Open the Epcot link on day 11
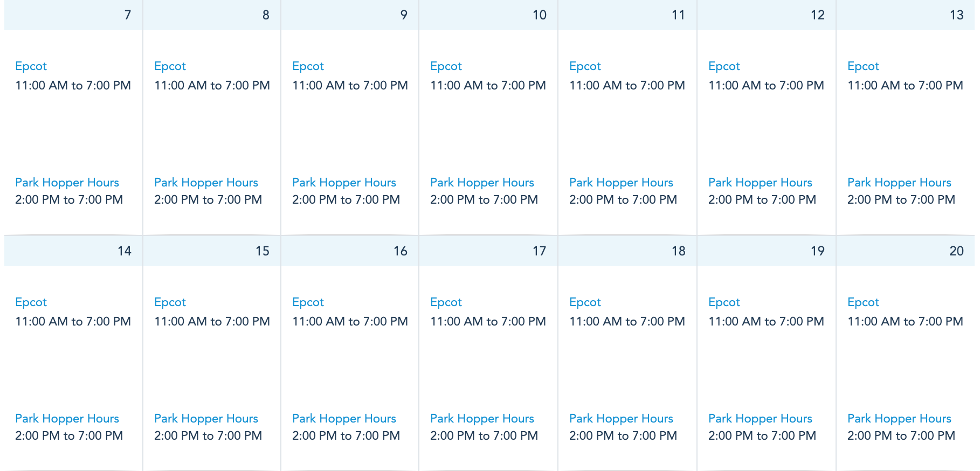Image resolution: width=980 pixels, height=471 pixels. click(x=585, y=66)
